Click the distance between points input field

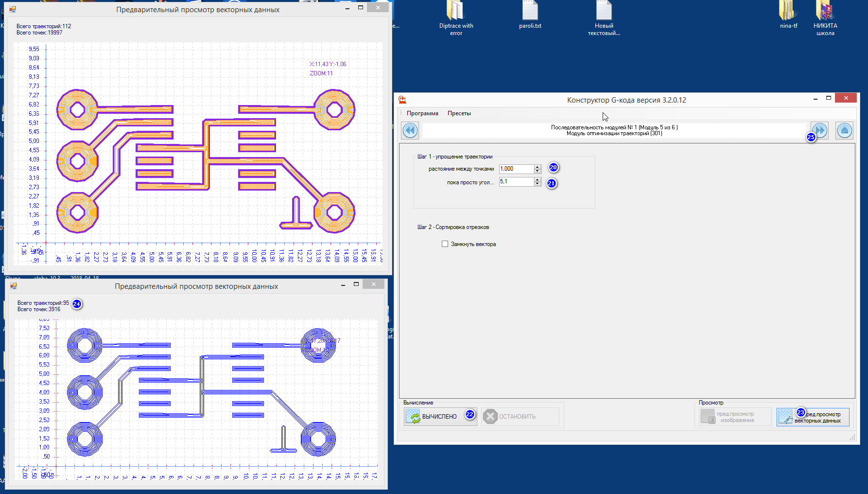click(516, 169)
